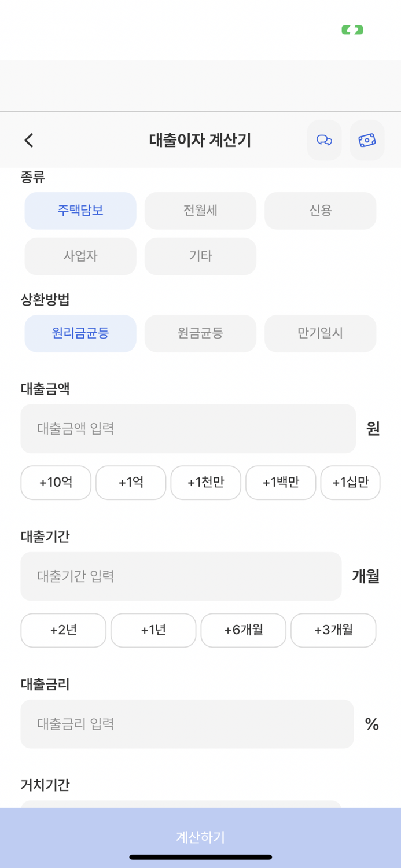401x868 pixels.
Task: Add +1천만 to the loan amount
Action: (205, 483)
